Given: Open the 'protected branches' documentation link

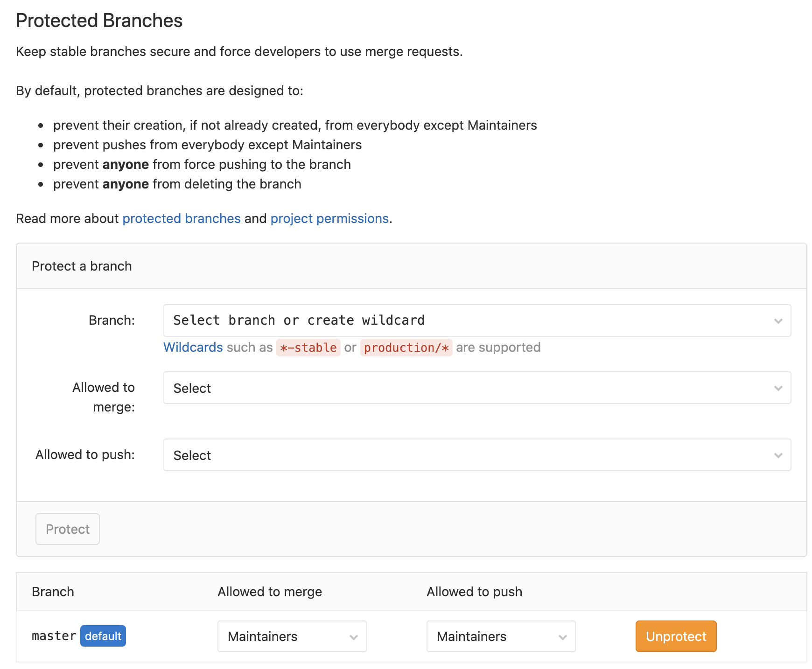Looking at the screenshot, I should coord(182,218).
